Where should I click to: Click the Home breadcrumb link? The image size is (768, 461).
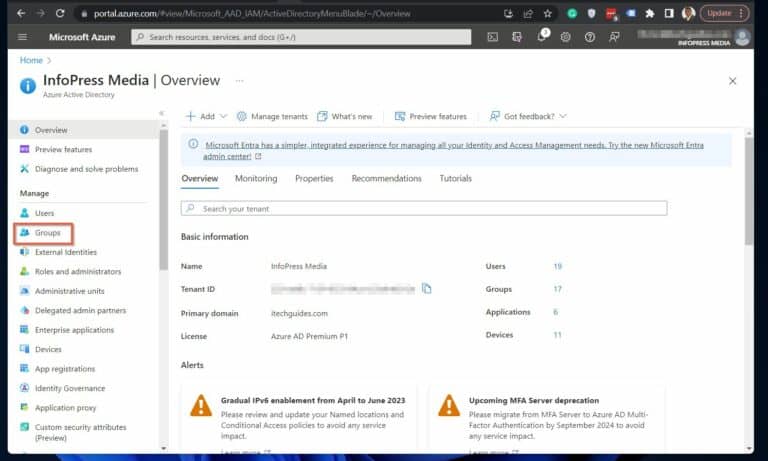[x=31, y=60]
